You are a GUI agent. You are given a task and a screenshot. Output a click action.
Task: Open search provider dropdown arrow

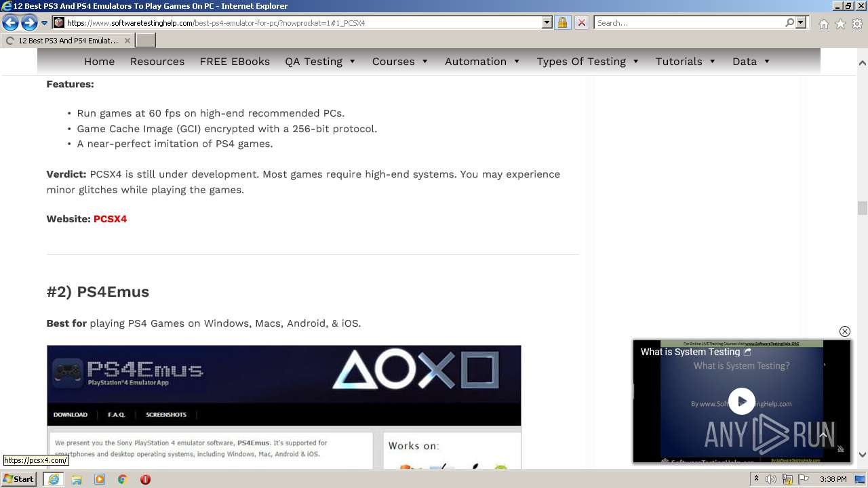[x=801, y=22]
